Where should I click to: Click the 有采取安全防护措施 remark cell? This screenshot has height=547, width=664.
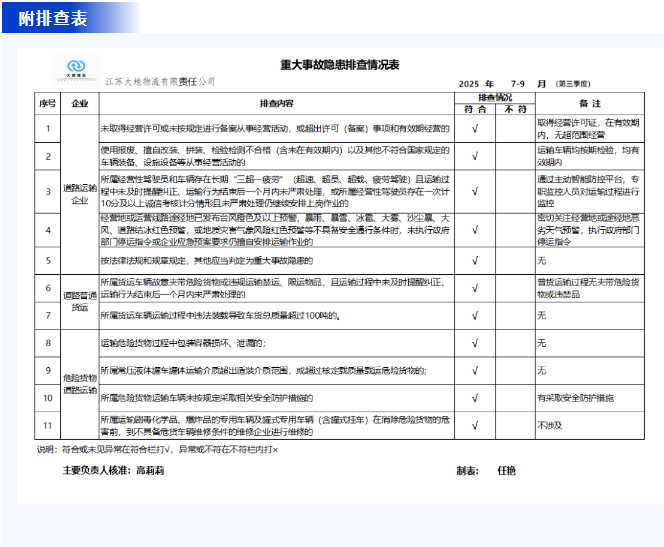coord(576,397)
